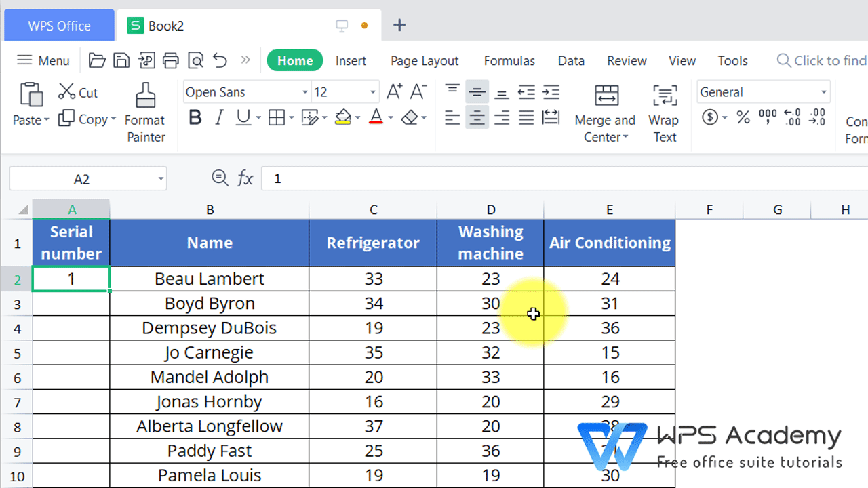Apply fill color highlight

[343, 118]
